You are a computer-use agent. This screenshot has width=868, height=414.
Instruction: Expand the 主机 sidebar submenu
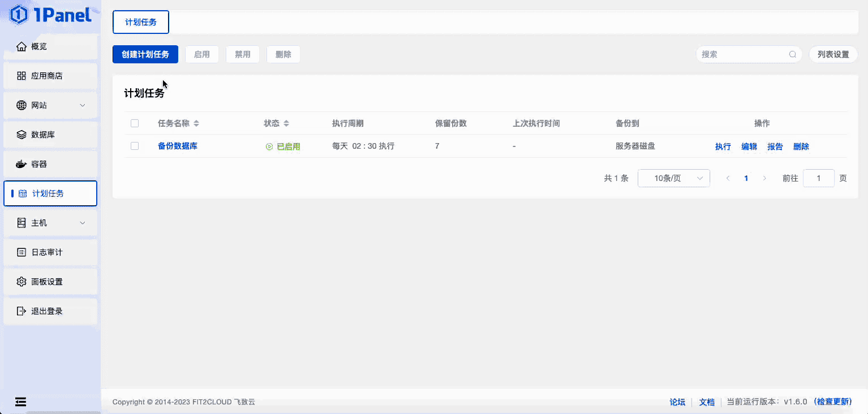coord(83,222)
